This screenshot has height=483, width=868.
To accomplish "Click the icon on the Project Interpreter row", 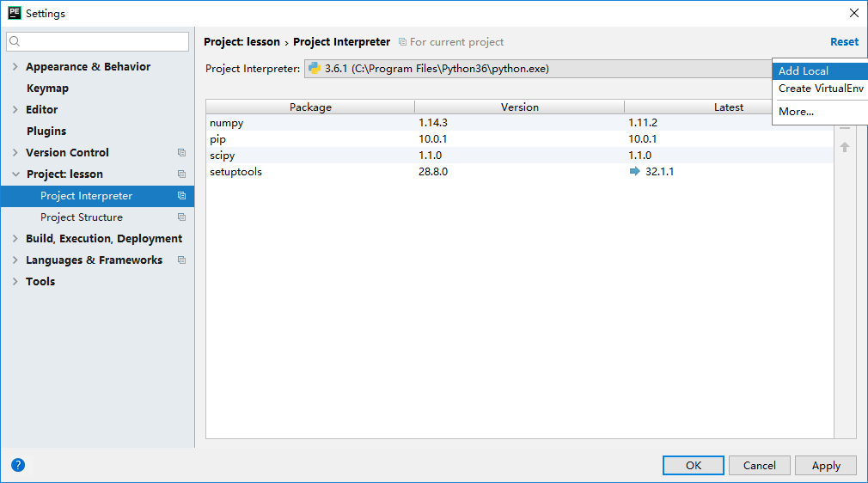I will click(181, 196).
